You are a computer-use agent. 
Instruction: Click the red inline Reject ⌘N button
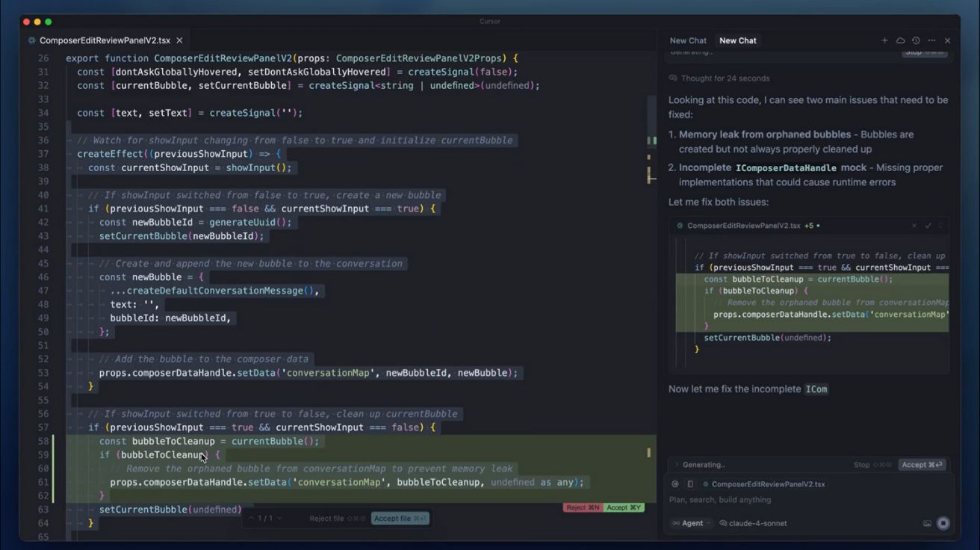click(583, 508)
